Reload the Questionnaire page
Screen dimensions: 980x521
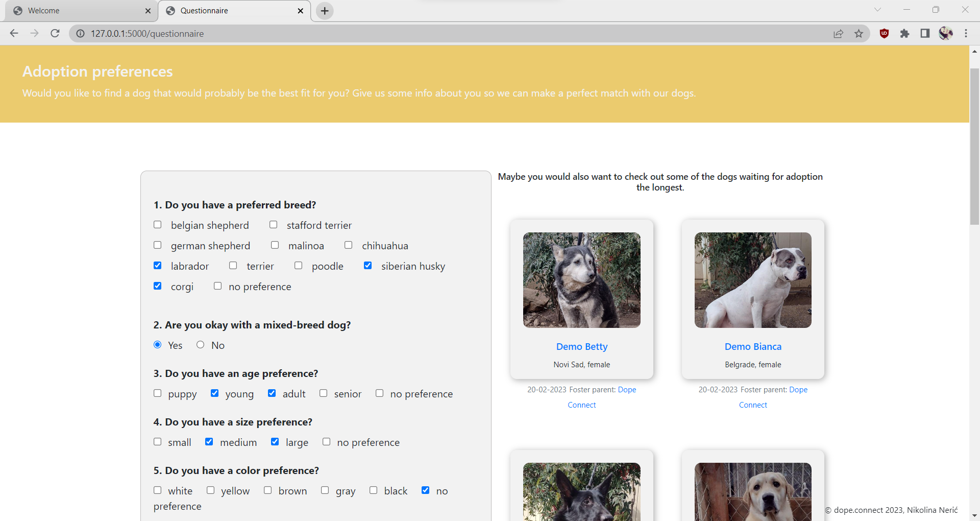(x=55, y=33)
